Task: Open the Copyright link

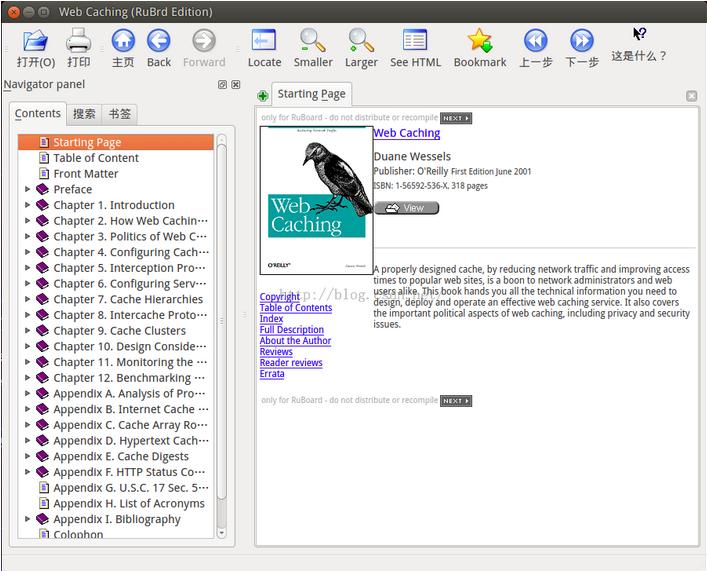Action: click(x=280, y=297)
